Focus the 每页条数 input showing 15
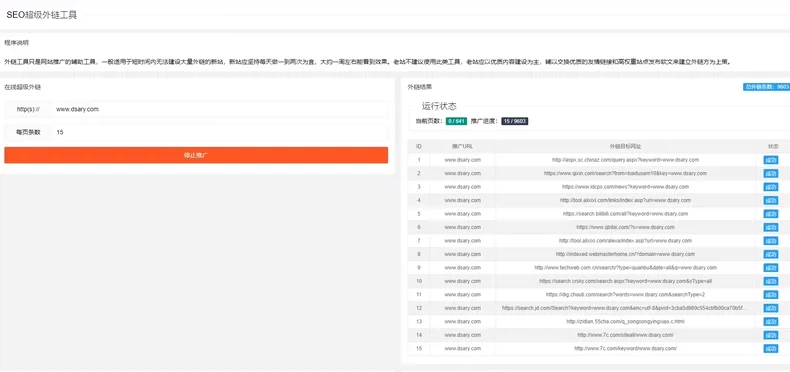Viewport: 790px width, 372px height. coord(220,132)
